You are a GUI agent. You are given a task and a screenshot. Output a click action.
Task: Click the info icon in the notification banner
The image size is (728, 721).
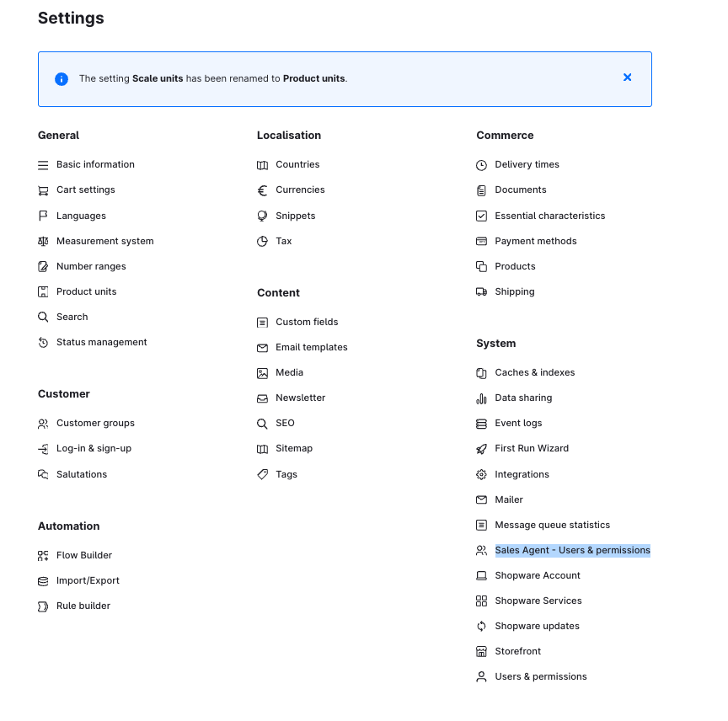[x=62, y=79]
